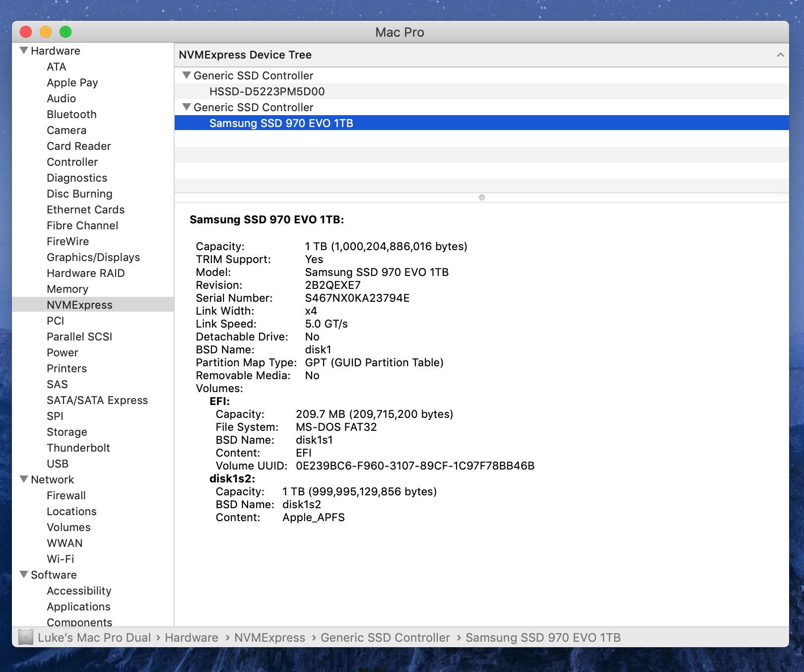Select Bluetooth in the sidebar
This screenshot has width=804, height=672.
[x=72, y=114]
